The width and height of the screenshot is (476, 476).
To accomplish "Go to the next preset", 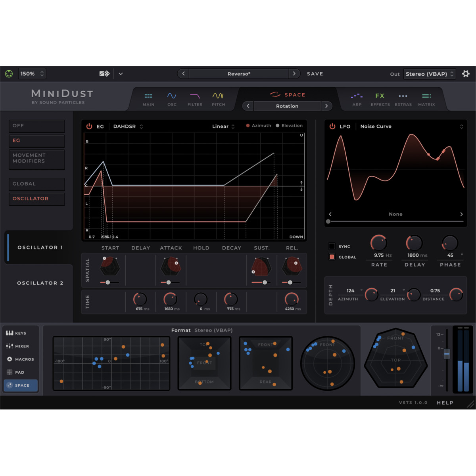I will click(x=294, y=74).
